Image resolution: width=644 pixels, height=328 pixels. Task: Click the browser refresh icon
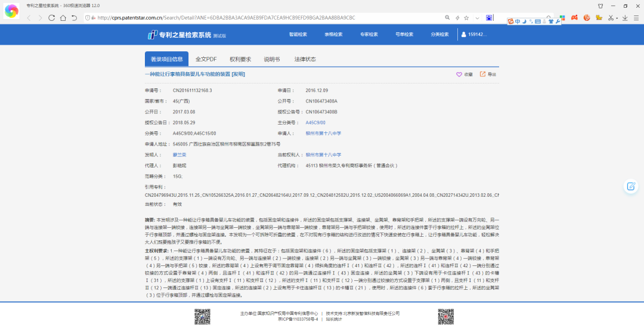point(52,18)
